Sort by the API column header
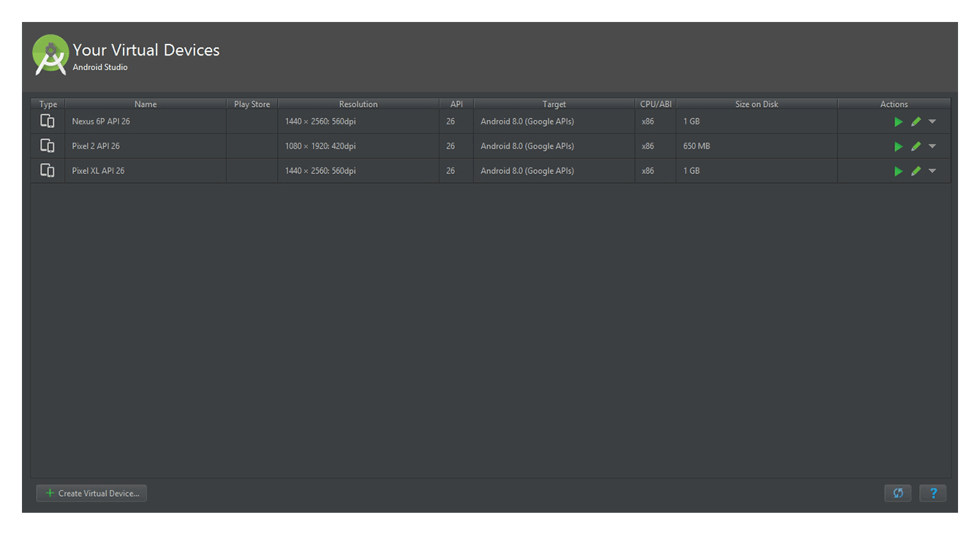This screenshot has width=980, height=534. 456,104
